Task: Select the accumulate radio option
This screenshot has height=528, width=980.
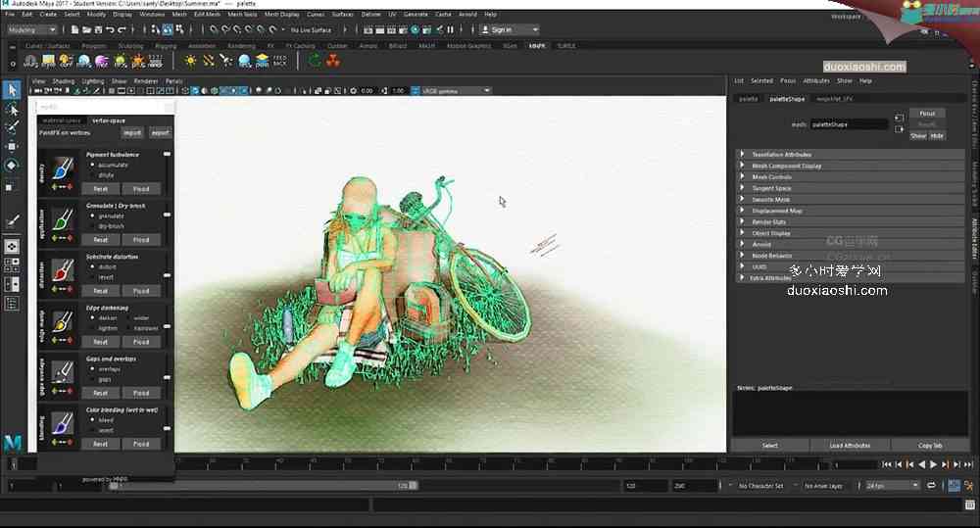Action: pos(94,165)
